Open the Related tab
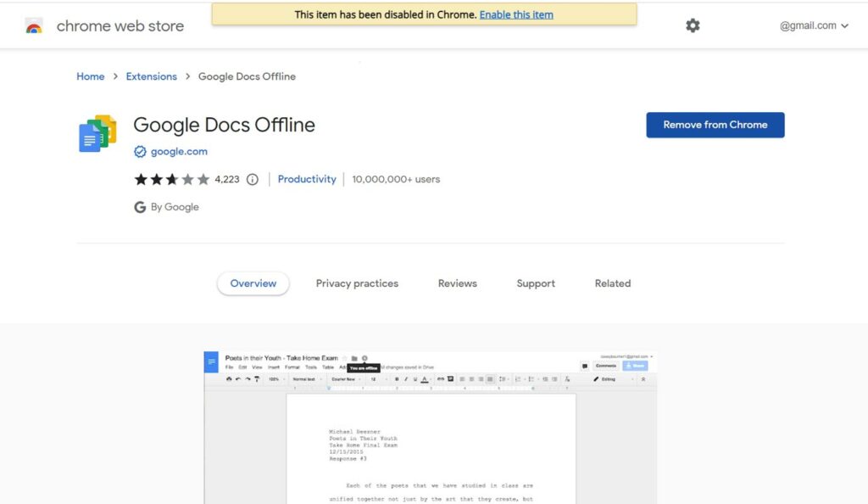This screenshot has width=868, height=504. click(x=612, y=283)
